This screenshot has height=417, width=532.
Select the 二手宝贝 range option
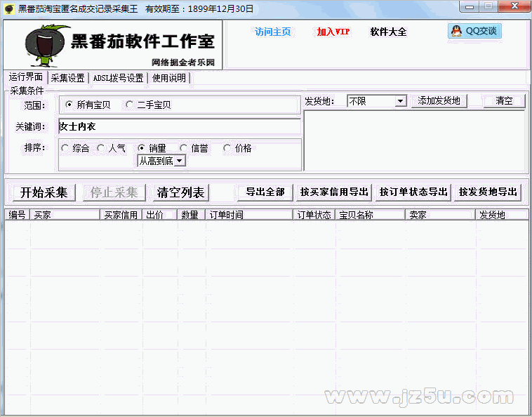tap(148, 105)
